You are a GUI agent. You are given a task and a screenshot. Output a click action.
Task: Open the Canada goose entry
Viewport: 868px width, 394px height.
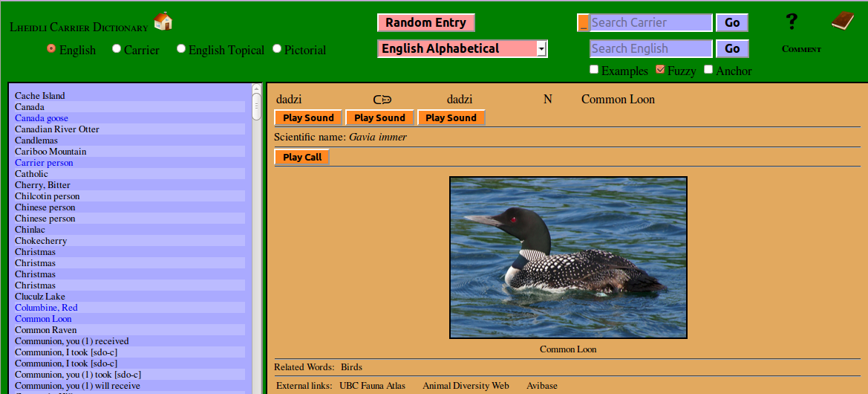(x=42, y=118)
